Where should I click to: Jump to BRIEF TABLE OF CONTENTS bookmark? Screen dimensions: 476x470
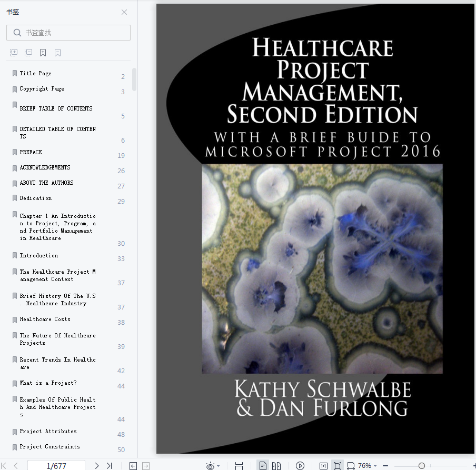coord(56,108)
